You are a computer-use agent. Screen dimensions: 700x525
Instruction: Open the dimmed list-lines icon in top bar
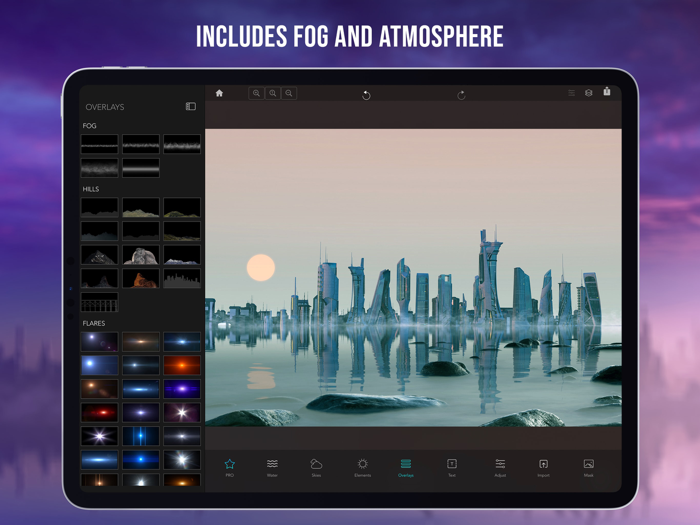571,93
